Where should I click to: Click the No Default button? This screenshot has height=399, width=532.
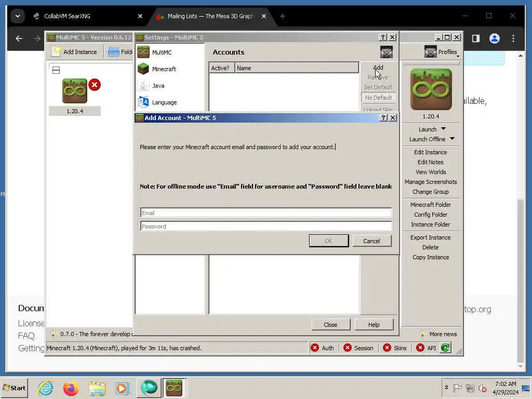coord(378,97)
